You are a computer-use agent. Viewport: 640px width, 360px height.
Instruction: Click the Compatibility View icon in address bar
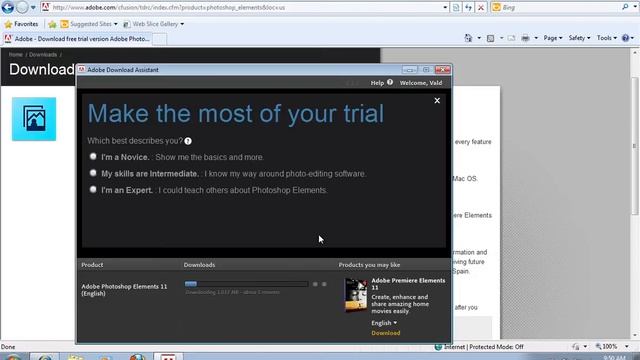[456, 7]
